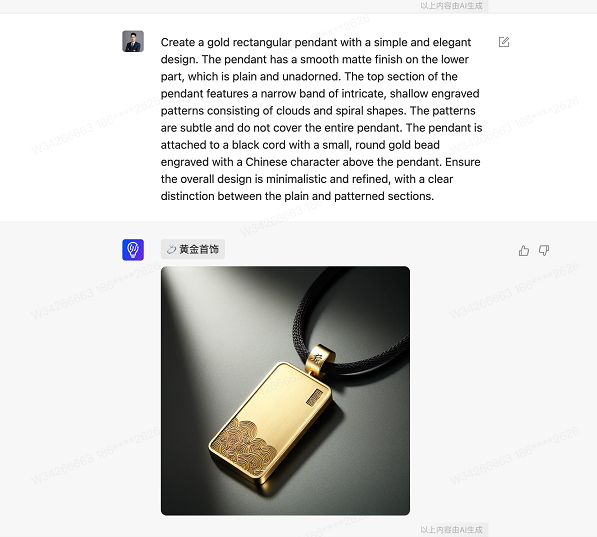Click the gold bead with Chinese character
This screenshot has width=597, height=537.
tap(319, 358)
